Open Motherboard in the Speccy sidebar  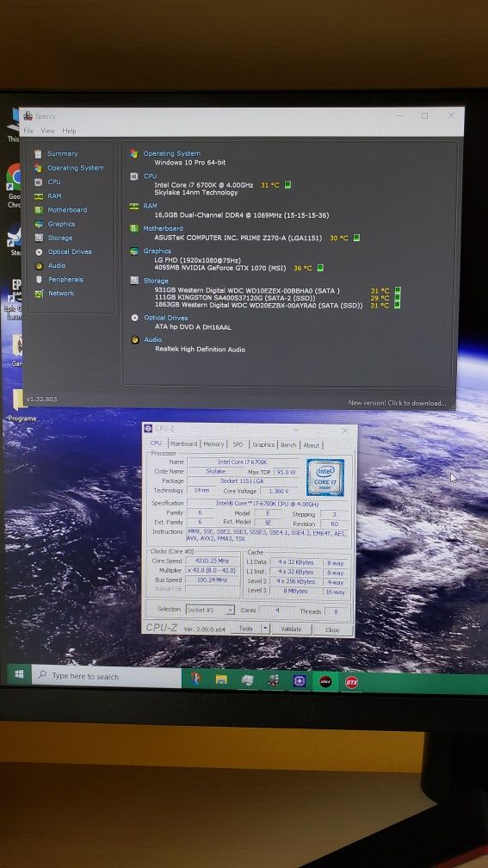click(x=67, y=210)
